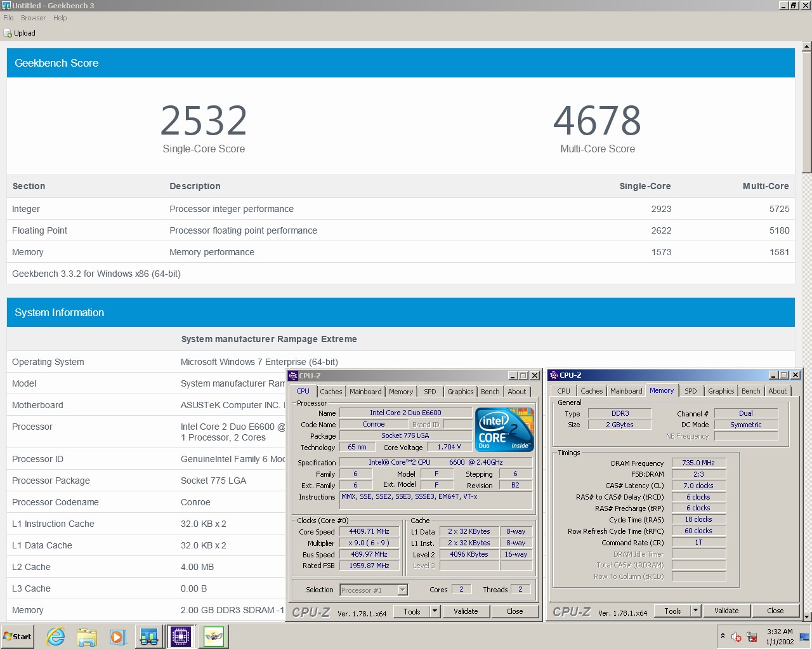812x650 pixels.
Task: Click Validate in left CPU-Z window
Action: coord(466,611)
